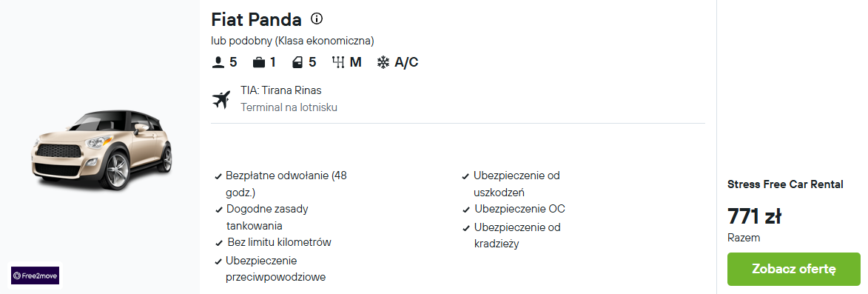This screenshot has width=868, height=294.
Task: Click the beige car thumbnail image
Action: 102,149
